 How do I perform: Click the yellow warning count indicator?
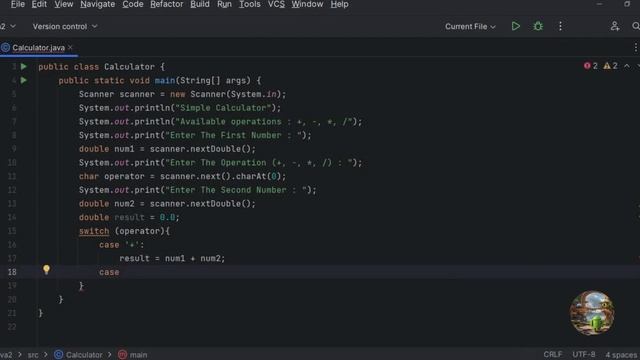(x=611, y=66)
